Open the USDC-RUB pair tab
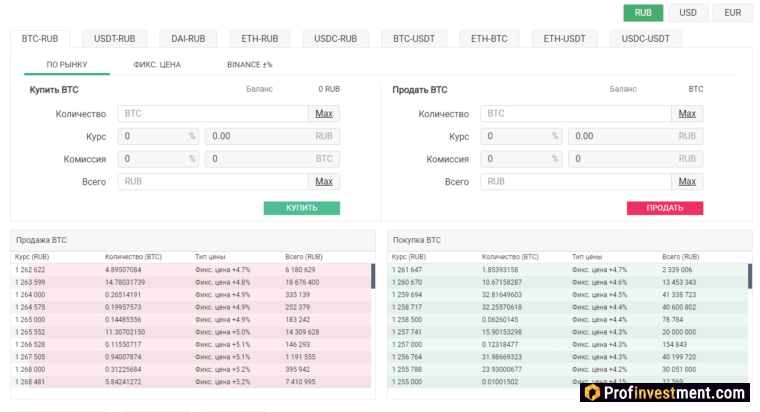This screenshot has height=412, width=760. tap(335, 39)
